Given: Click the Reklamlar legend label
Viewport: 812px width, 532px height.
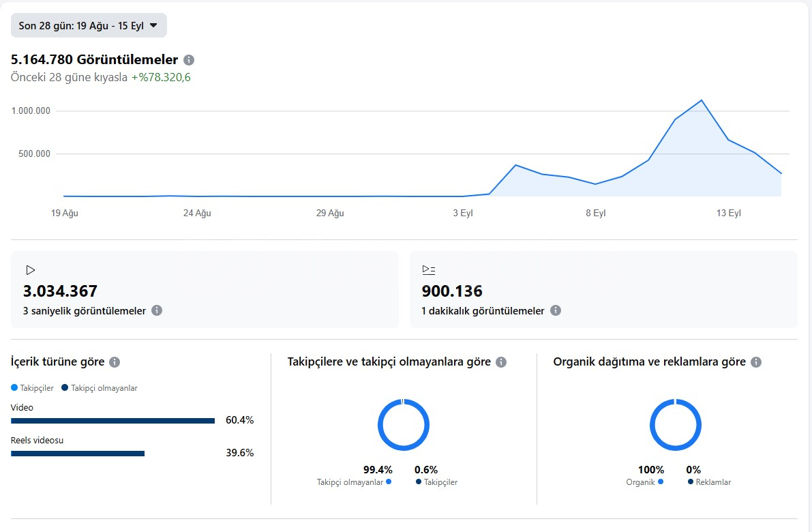Looking at the screenshot, I should 712,482.
